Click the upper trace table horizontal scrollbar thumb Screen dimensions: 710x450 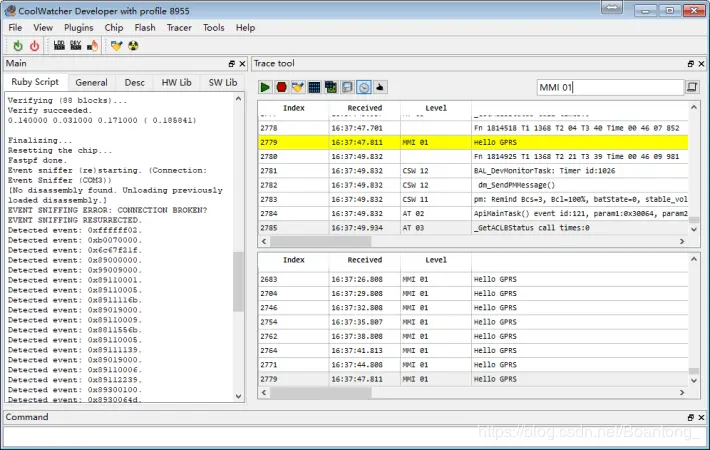321,241
